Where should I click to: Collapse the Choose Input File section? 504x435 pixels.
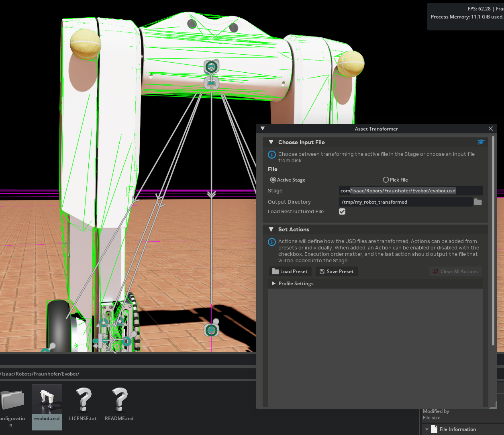271,142
